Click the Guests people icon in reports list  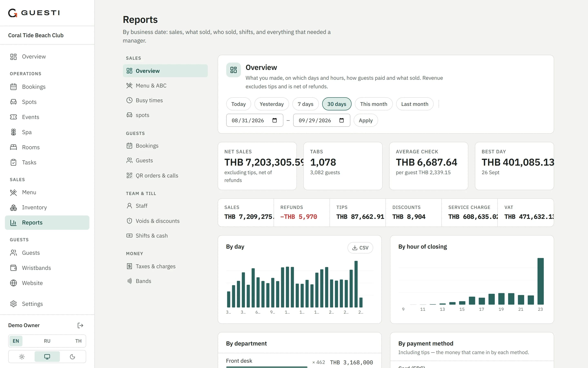[x=129, y=160]
